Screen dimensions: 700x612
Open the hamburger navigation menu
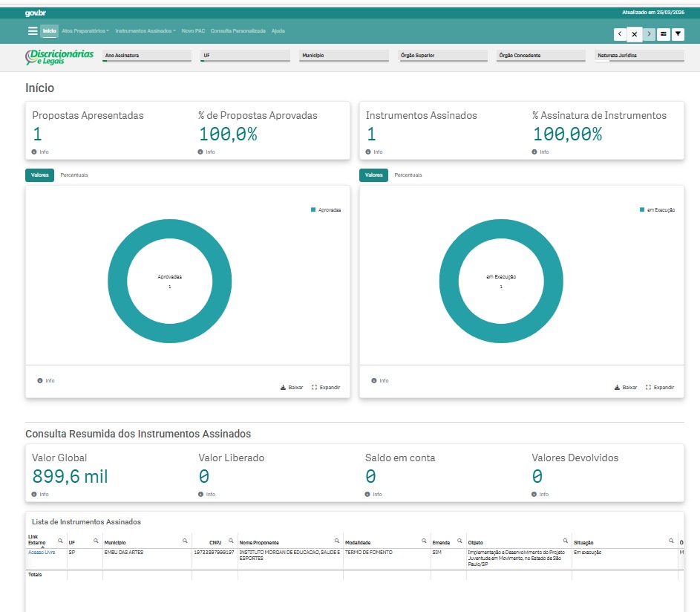[32, 31]
